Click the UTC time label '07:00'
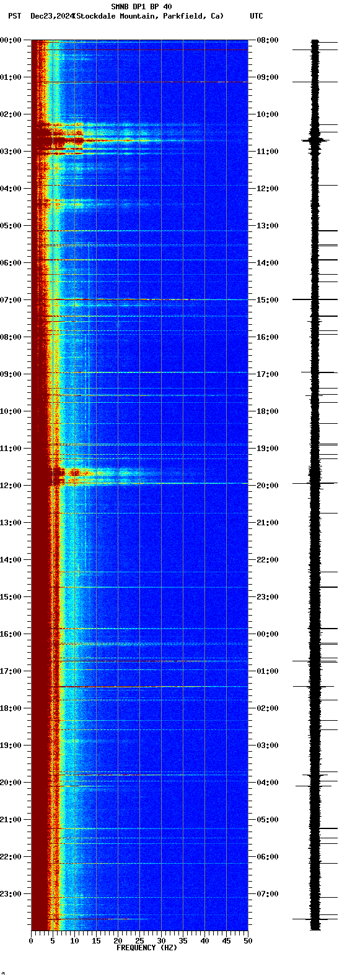The width and height of the screenshot is (342, 980). (268, 894)
